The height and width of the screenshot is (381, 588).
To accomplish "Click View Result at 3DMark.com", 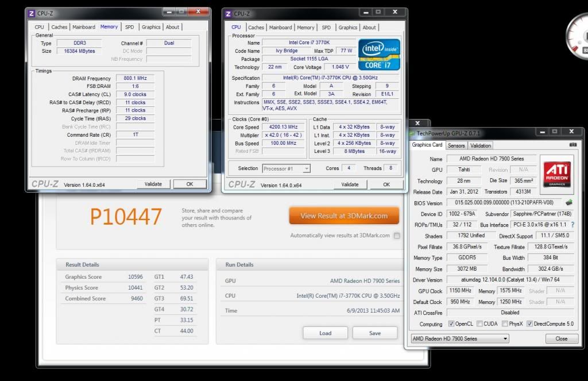I will click(343, 215).
